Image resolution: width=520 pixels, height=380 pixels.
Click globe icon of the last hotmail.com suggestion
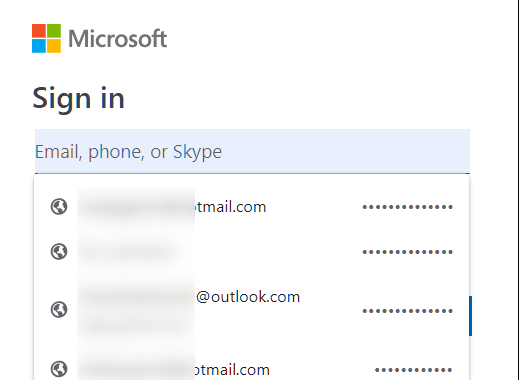coord(59,369)
